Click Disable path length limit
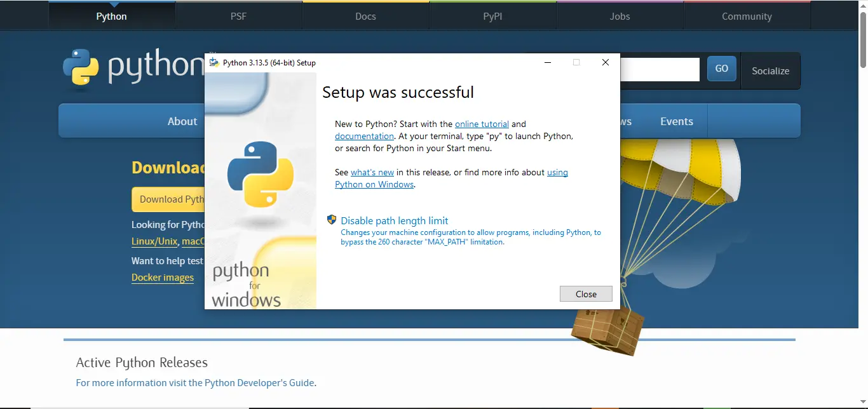 (395, 220)
